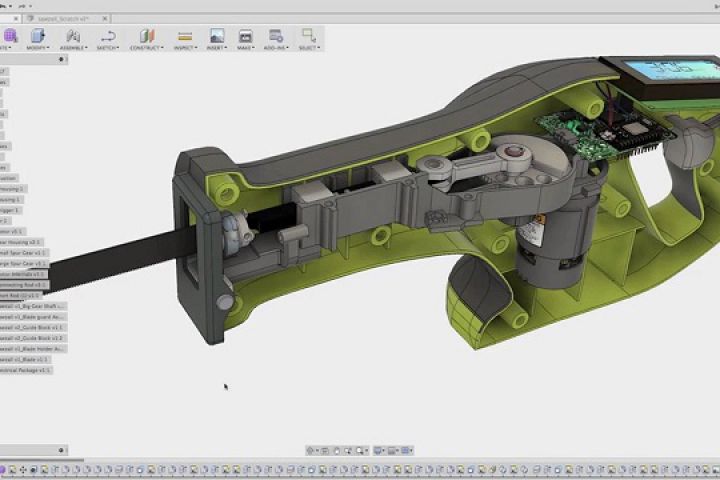Screen dimensions: 720x480
Task: Click the Select tool icon
Action: click(309, 36)
